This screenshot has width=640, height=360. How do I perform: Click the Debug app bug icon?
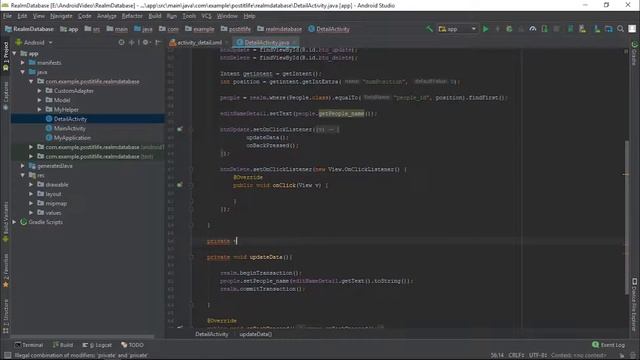click(509, 29)
